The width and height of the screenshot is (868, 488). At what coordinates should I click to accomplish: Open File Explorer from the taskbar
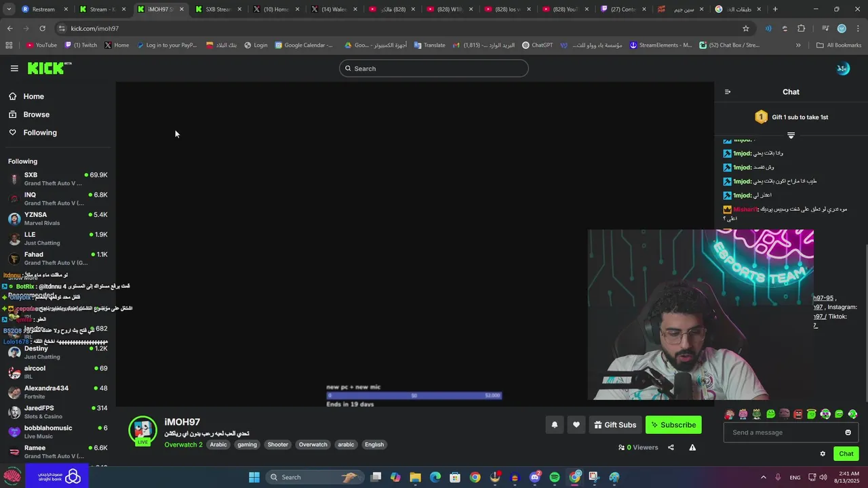click(415, 477)
